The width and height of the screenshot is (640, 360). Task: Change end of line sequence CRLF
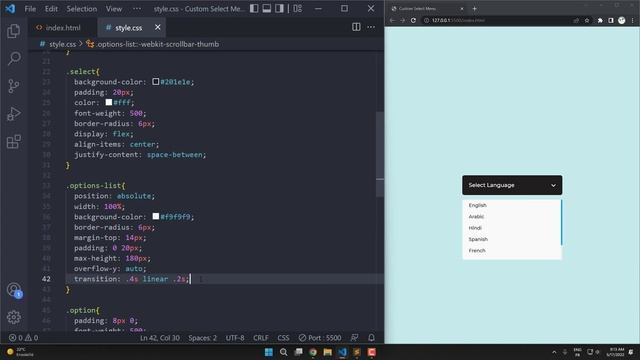click(261, 338)
